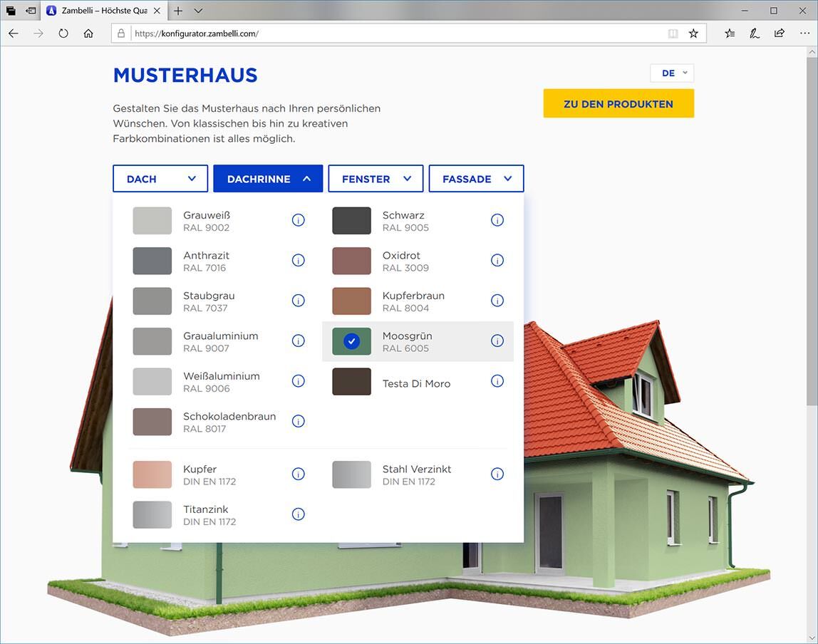This screenshot has height=644, width=818.
Task: Open info for Stahl Verzinkt
Action: pos(497,474)
